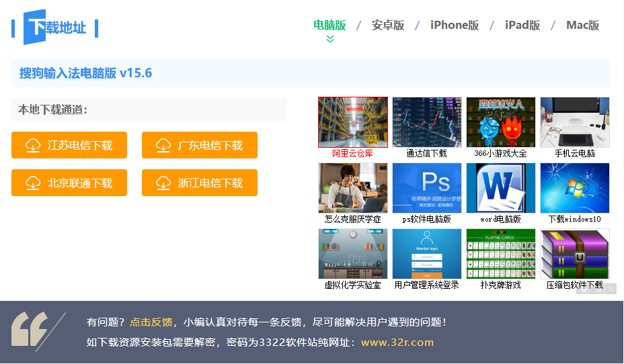
Task: Click the WinRAR compression software icon
Action: [575, 254]
